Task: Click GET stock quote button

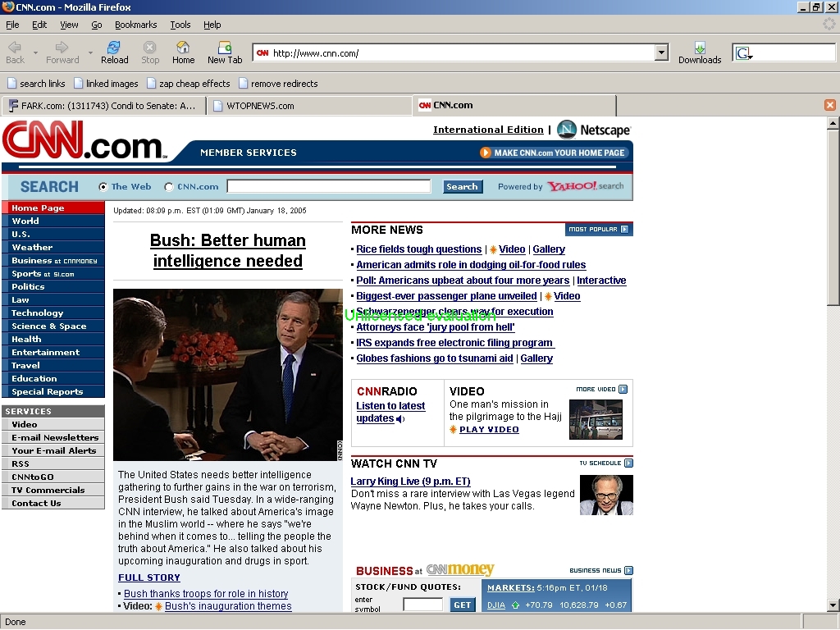Action: point(463,605)
